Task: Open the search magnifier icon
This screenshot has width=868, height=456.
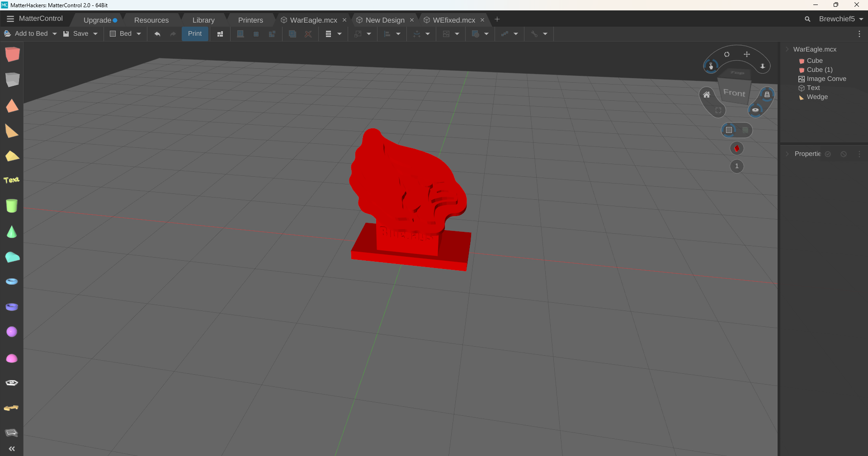Action: (807, 19)
